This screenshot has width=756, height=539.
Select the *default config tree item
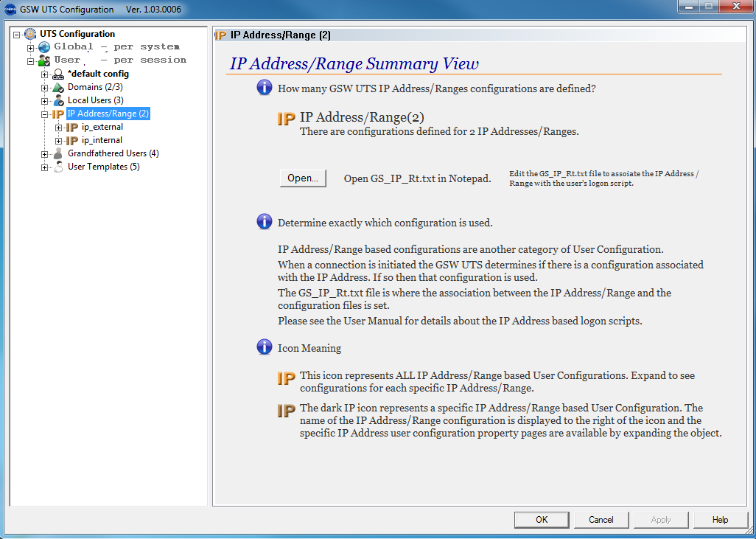coord(98,74)
